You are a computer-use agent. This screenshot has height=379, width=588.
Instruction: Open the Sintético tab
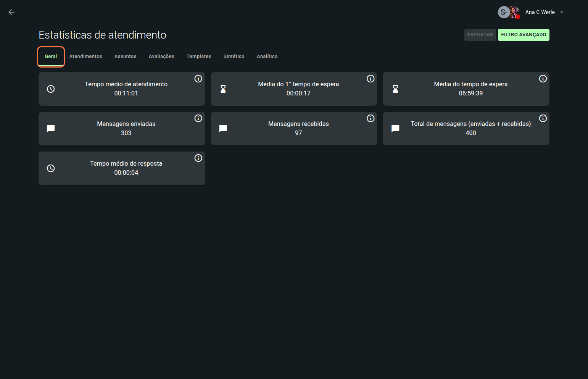234,56
